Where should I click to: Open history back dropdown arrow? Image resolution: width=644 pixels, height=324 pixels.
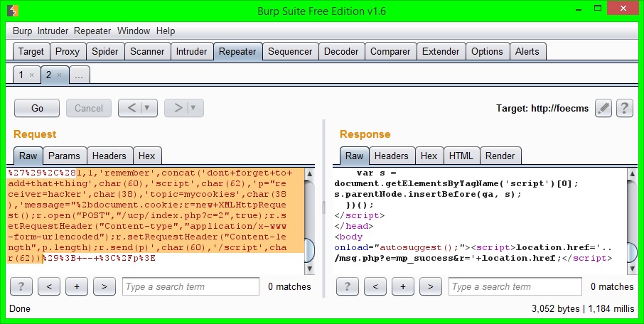click(147, 109)
